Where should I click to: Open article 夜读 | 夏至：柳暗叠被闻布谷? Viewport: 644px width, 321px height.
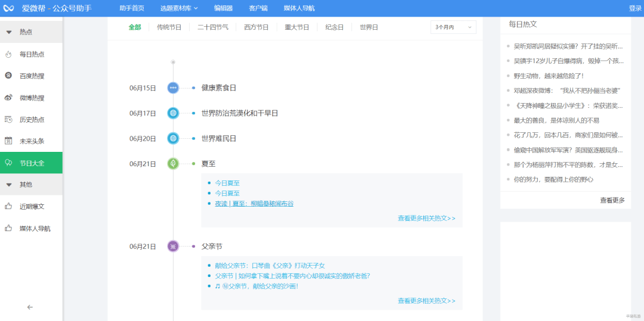pyautogui.click(x=254, y=204)
